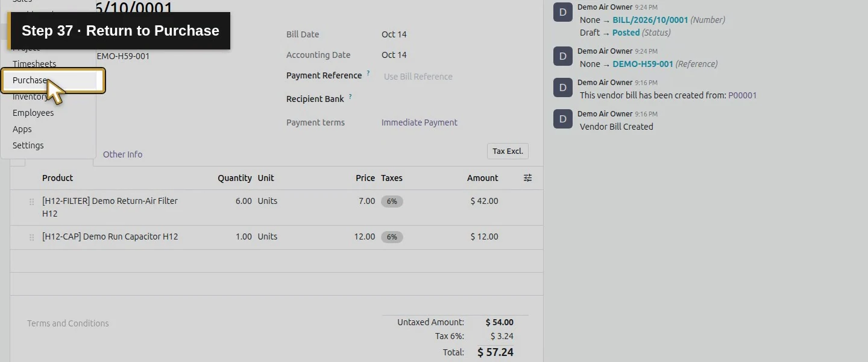Click Quantity column header
Image resolution: width=868 pixels, height=362 pixels.
[235, 178]
